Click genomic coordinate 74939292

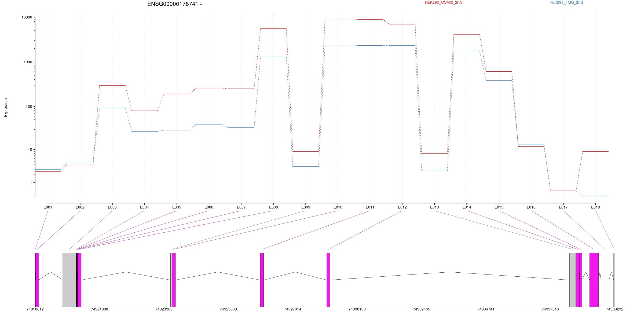coord(615,309)
